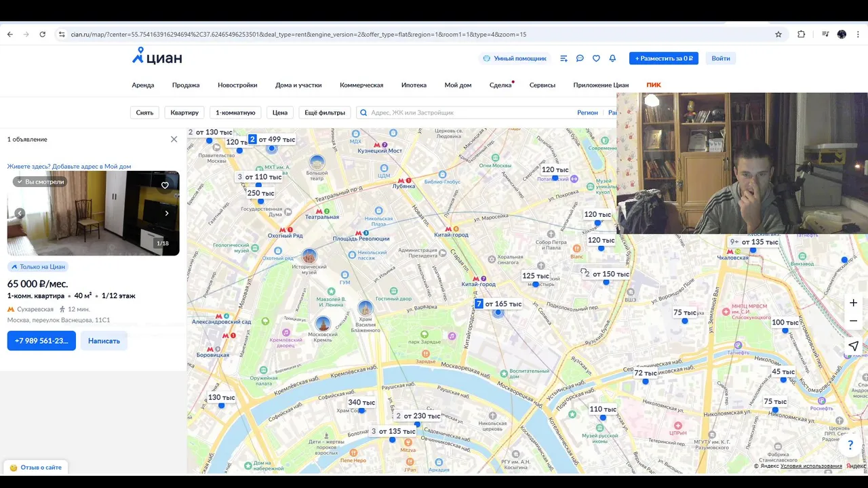This screenshot has height=488, width=868.
Task: Open the messages chat icon
Action: coord(580,58)
